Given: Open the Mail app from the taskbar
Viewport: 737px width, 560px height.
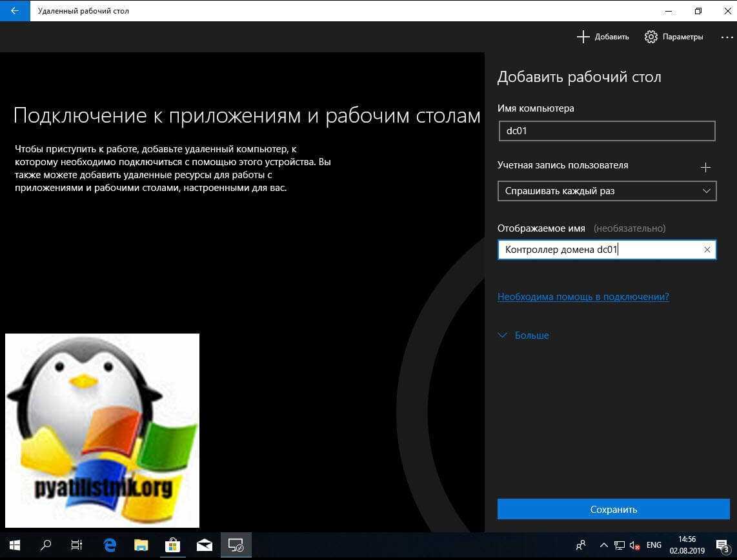Looking at the screenshot, I should click(x=204, y=545).
